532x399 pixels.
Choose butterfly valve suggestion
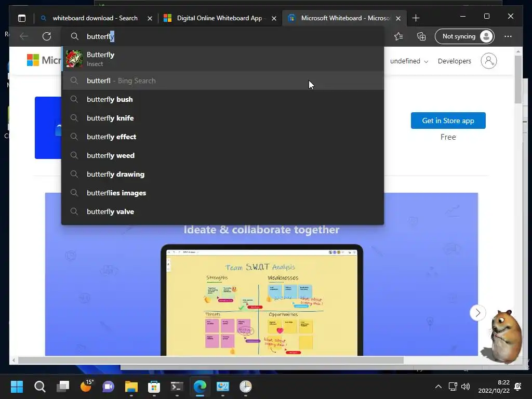click(x=222, y=211)
